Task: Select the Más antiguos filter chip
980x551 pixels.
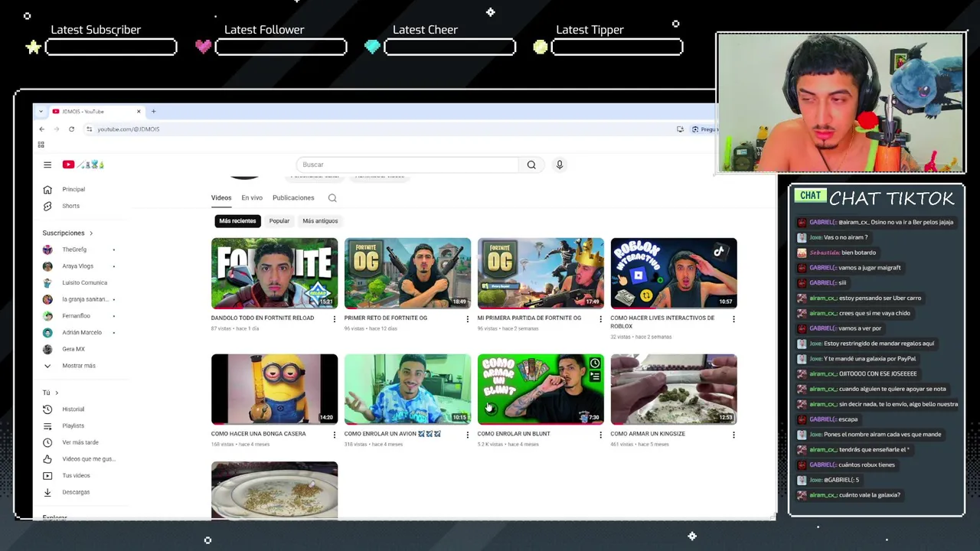Action: (x=320, y=221)
